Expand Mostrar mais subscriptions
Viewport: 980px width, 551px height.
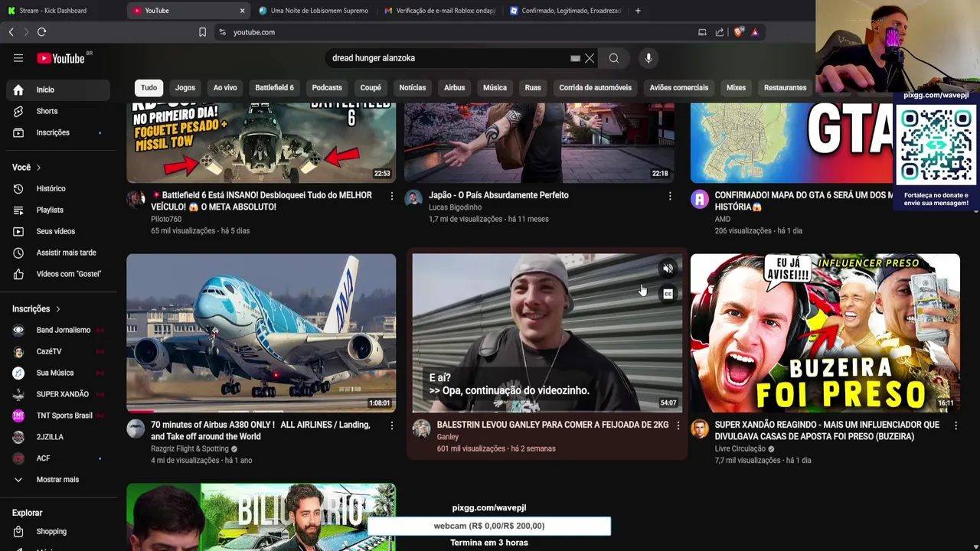[x=58, y=480]
